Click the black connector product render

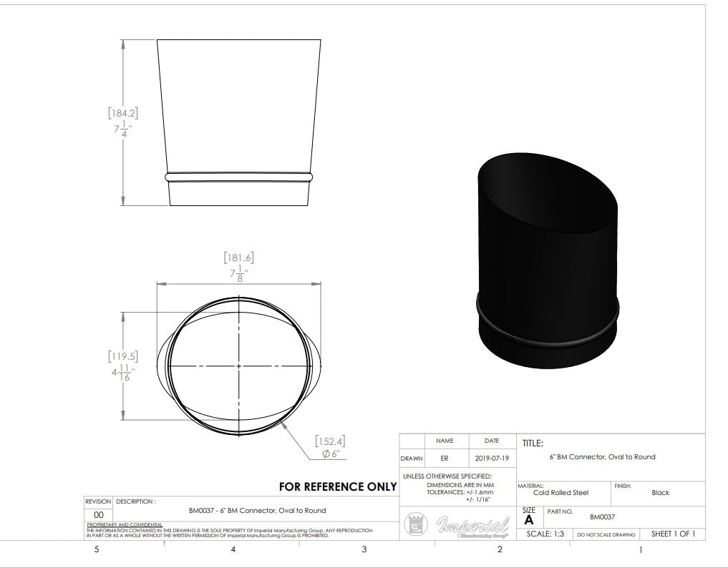coord(548,250)
